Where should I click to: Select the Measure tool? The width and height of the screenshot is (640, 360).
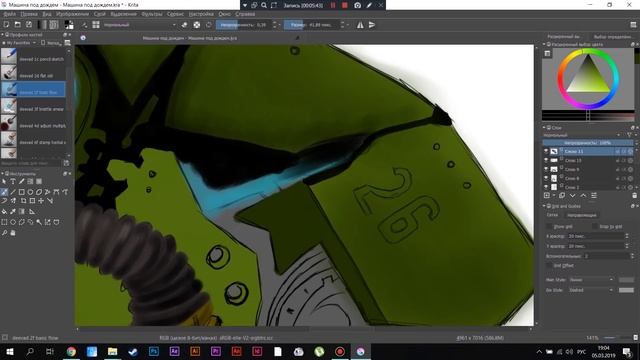coord(31,211)
